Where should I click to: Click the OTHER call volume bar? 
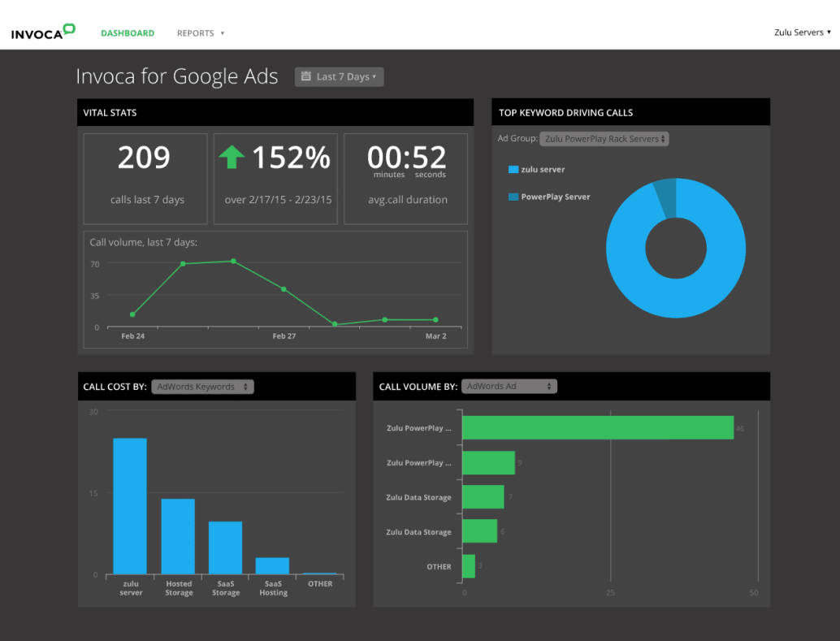point(469,566)
